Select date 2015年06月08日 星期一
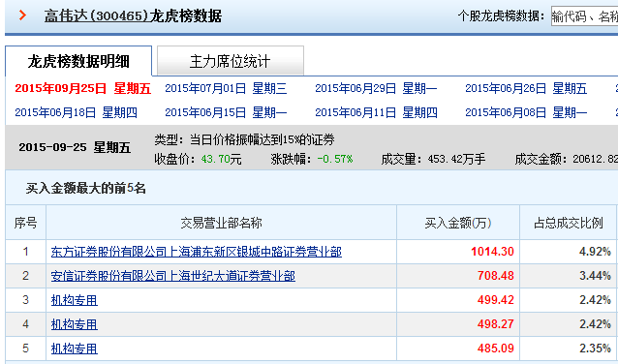The image size is (618, 364). 526,112
